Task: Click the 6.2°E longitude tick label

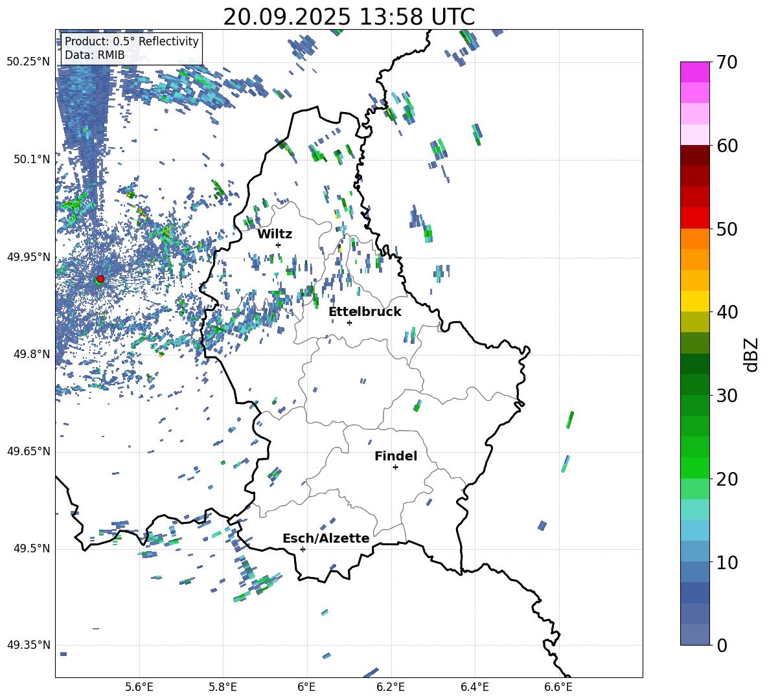Action: (x=391, y=687)
